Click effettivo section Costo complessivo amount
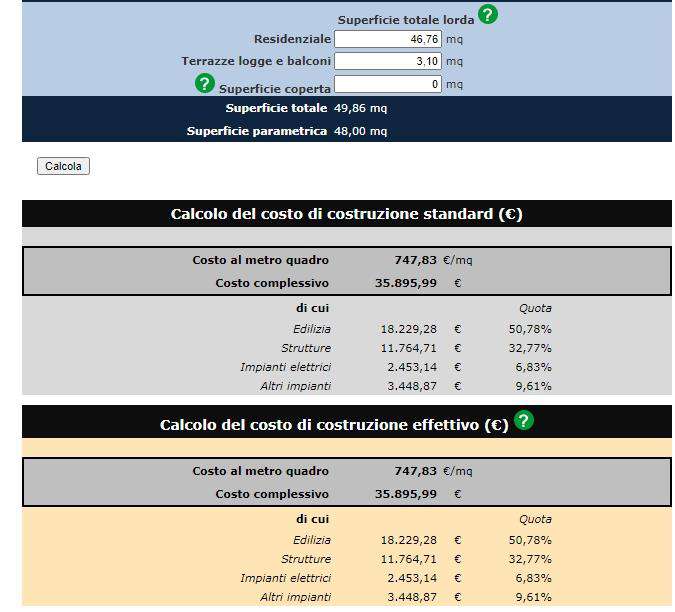Viewport: 675px width, 612px height. pyautogui.click(x=405, y=494)
